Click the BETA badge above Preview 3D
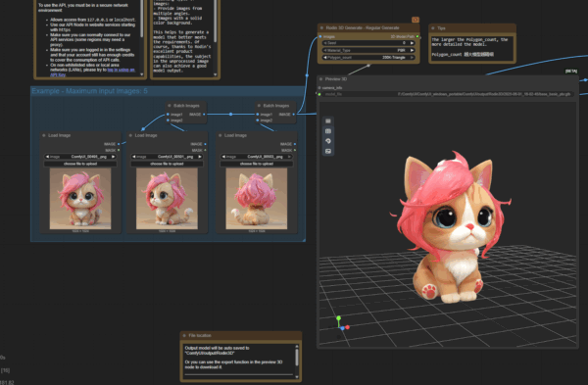Image resolution: width=588 pixels, height=385 pixels. click(x=571, y=72)
